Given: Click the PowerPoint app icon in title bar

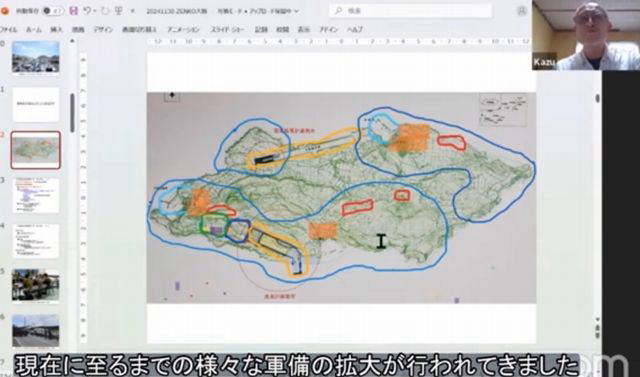Looking at the screenshot, I should [x=5, y=11].
